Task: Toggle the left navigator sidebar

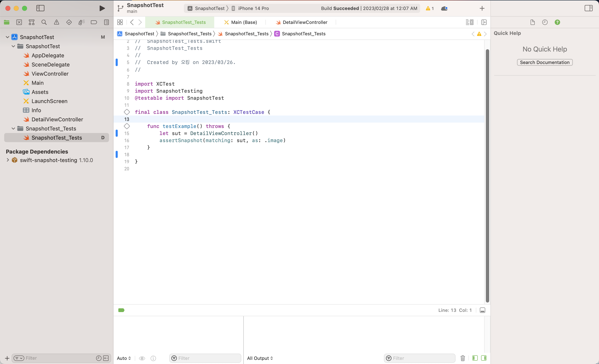Action: tap(40, 8)
